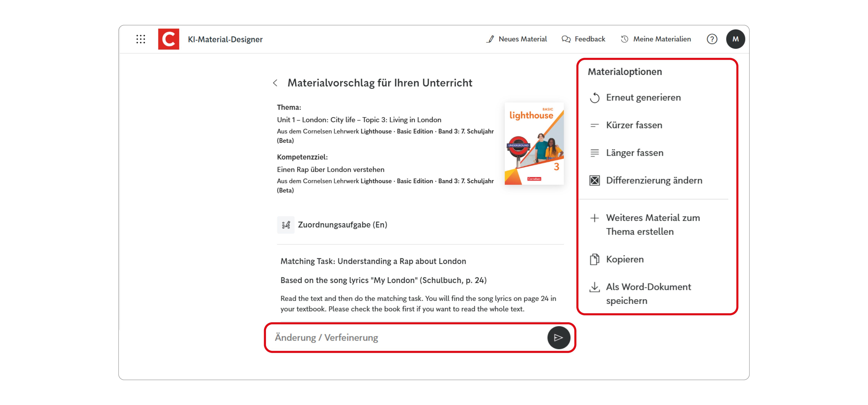Image resolution: width=868 pixels, height=405 pixels.
Task: Open 'Meine Materialien' from the top bar
Action: 661,39
